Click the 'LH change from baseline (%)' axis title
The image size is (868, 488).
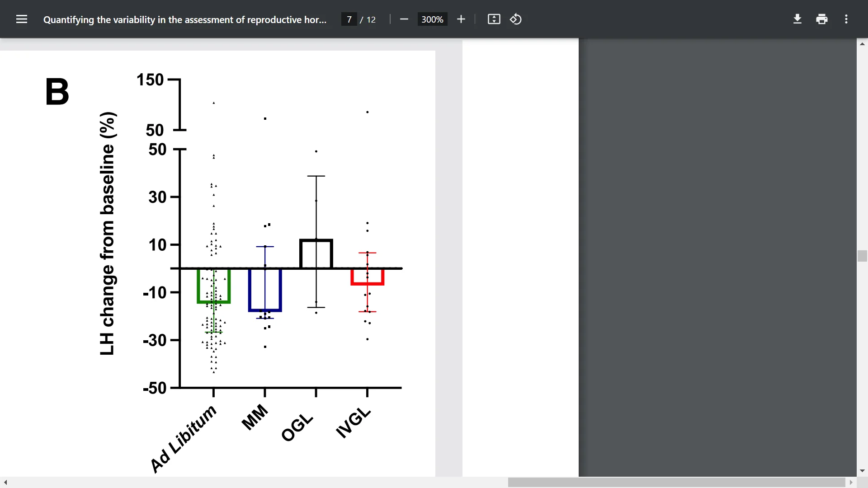pos(107,233)
